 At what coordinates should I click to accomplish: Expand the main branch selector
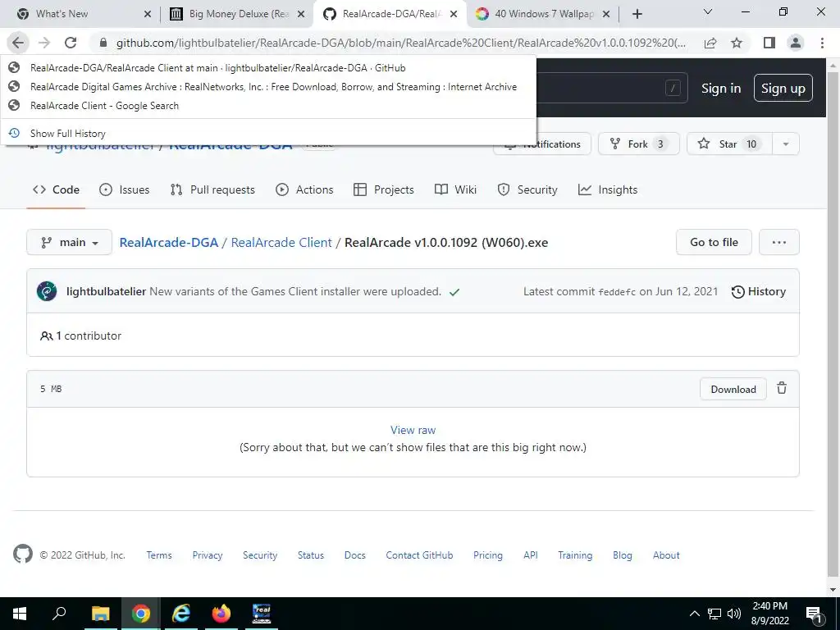pyautogui.click(x=69, y=242)
